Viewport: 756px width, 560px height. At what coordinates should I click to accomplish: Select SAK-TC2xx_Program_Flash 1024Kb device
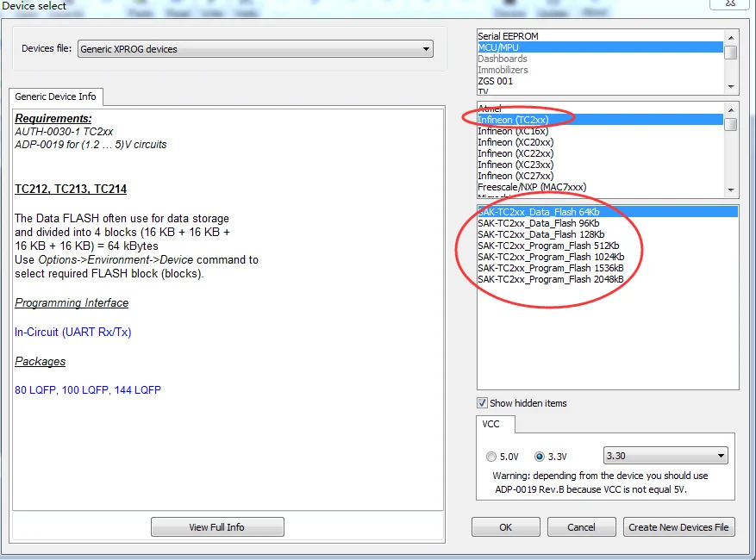pyautogui.click(x=608, y=257)
